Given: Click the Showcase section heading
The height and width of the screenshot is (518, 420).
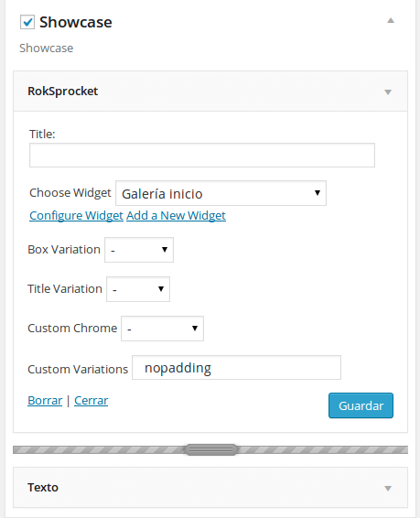Looking at the screenshot, I should pyautogui.click(x=76, y=22).
